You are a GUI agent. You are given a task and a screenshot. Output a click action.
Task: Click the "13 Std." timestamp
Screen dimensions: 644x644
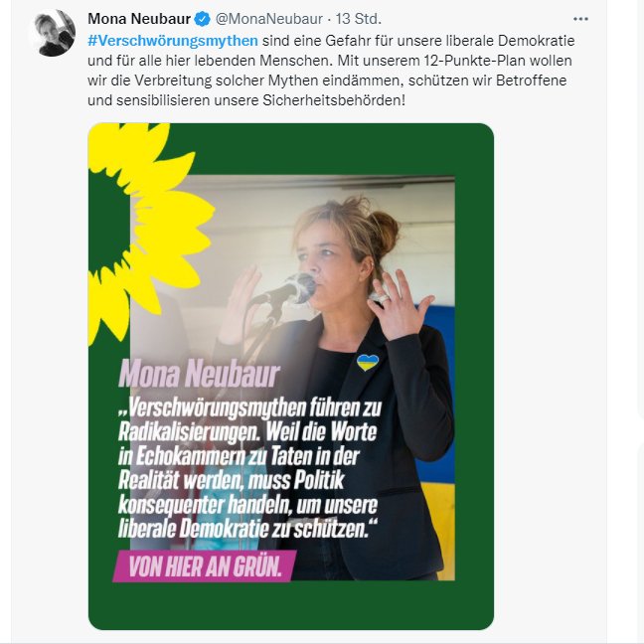(359, 19)
